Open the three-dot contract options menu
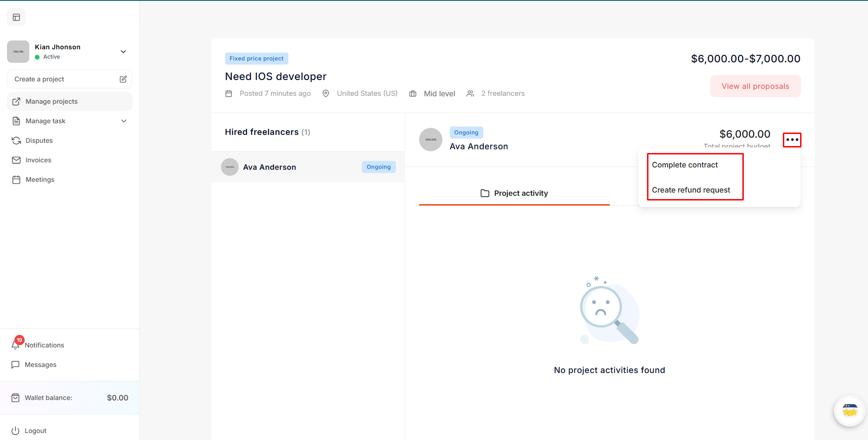The image size is (868, 440). [792, 140]
